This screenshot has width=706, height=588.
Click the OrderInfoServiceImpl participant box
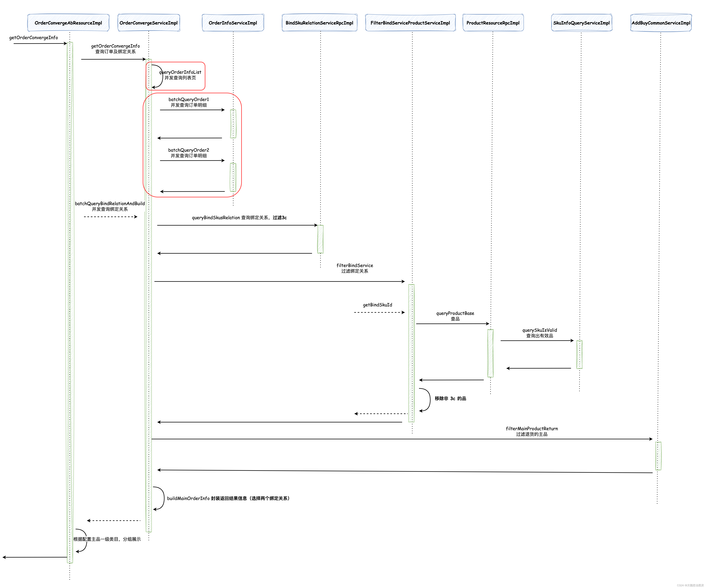[233, 23]
